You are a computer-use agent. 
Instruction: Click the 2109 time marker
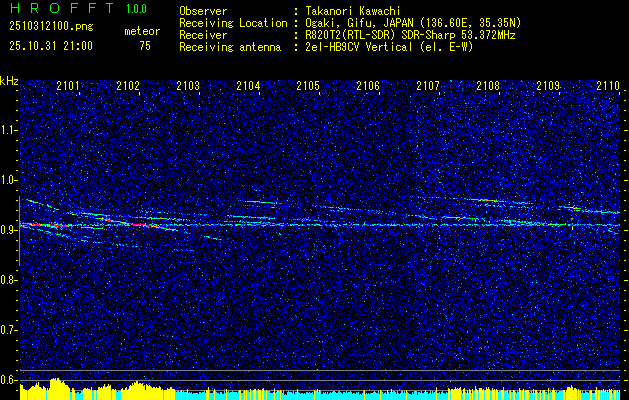pos(548,85)
